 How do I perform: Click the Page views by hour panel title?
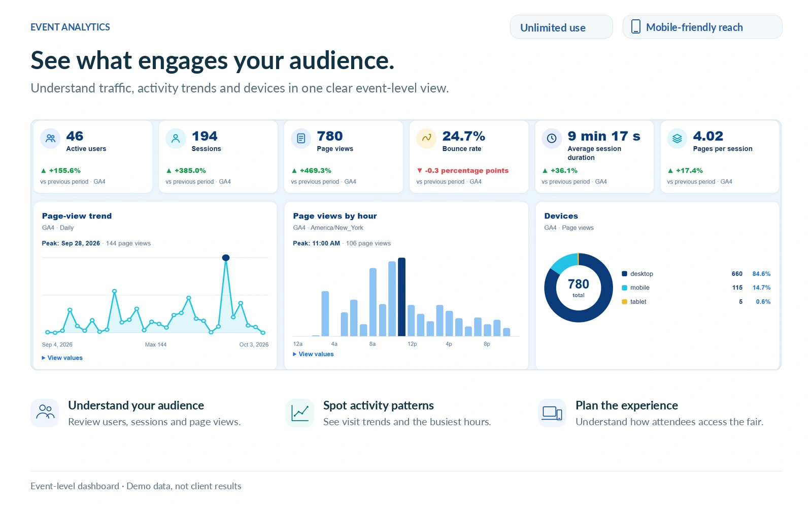coord(335,216)
